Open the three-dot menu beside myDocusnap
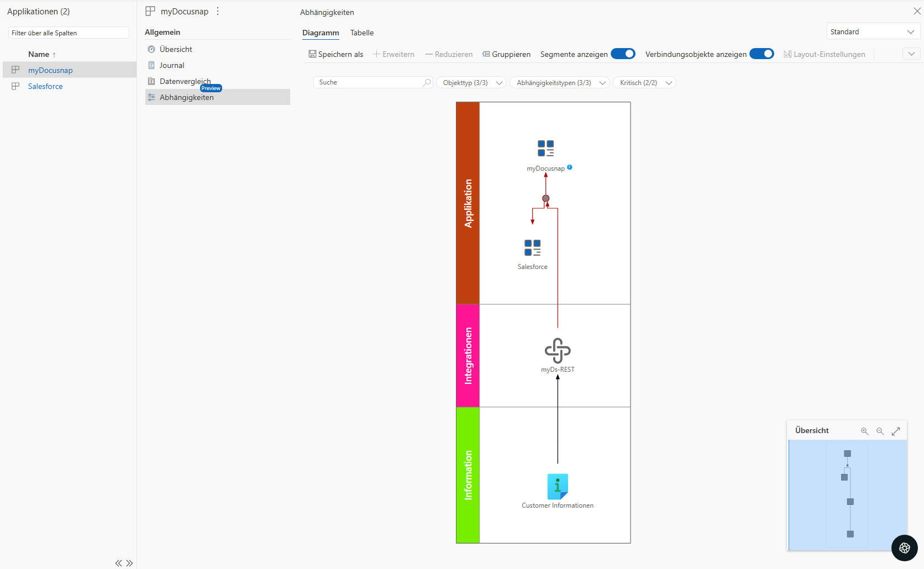 [x=218, y=12]
